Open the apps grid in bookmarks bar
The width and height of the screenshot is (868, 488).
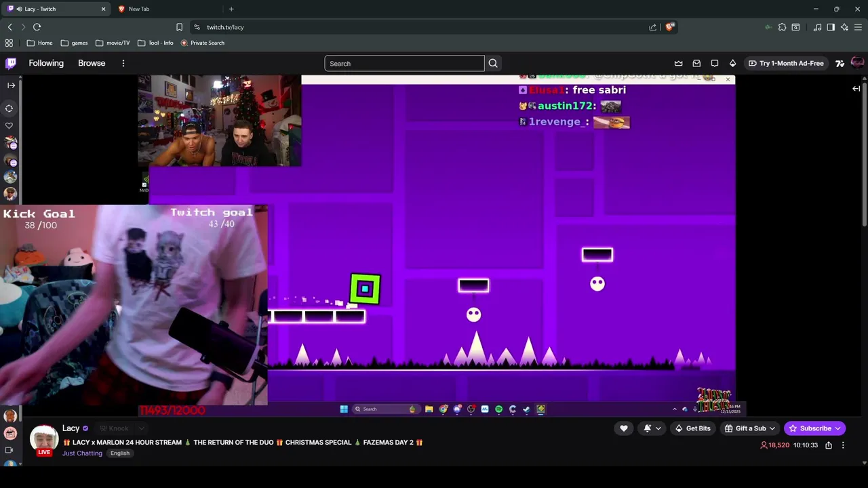9,43
